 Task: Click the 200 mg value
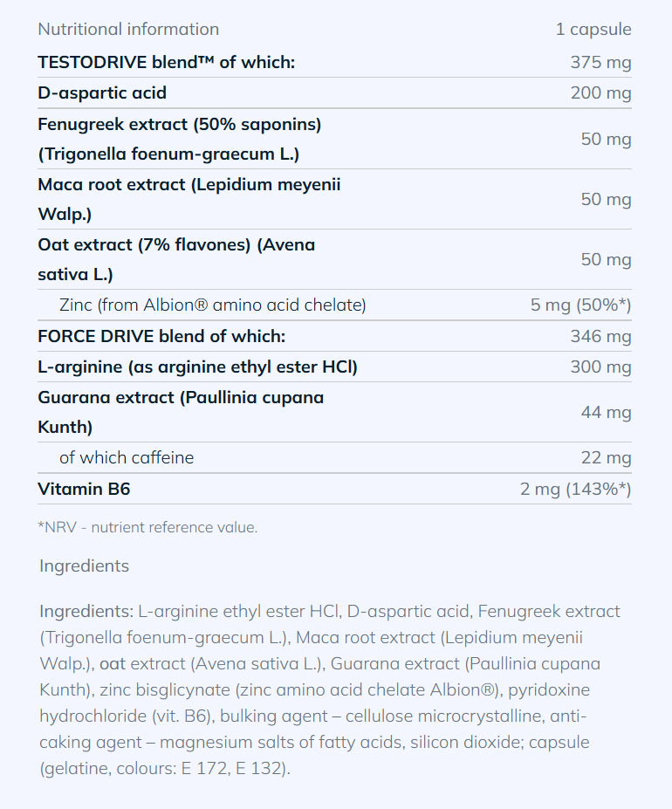pyautogui.click(x=600, y=93)
